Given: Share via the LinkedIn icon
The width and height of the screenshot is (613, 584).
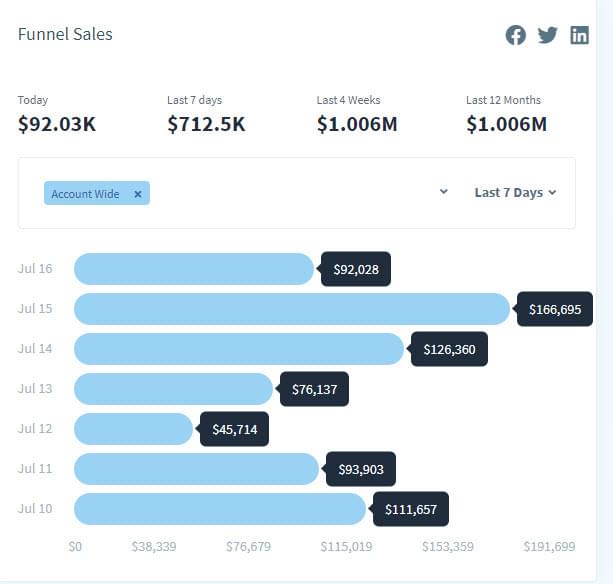Looking at the screenshot, I should pyautogui.click(x=579, y=35).
